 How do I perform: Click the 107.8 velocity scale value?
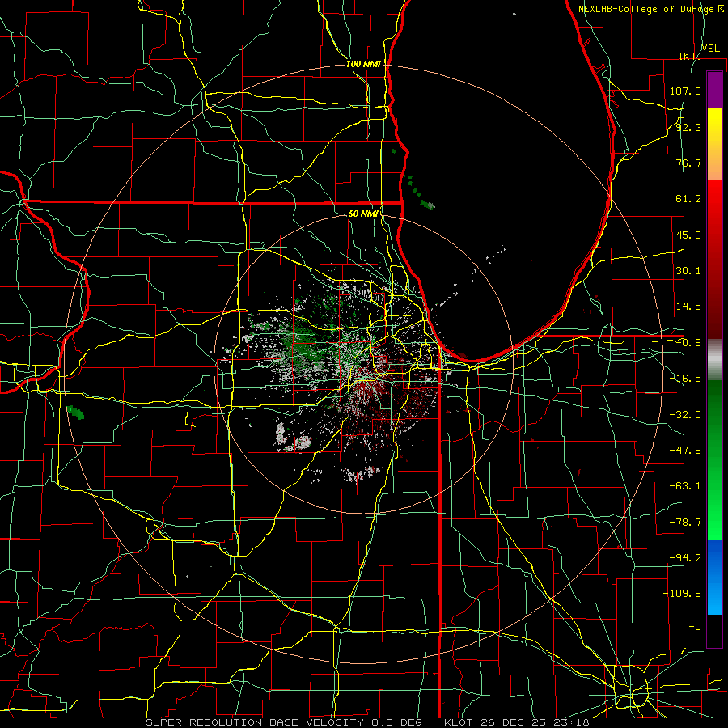click(x=685, y=91)
